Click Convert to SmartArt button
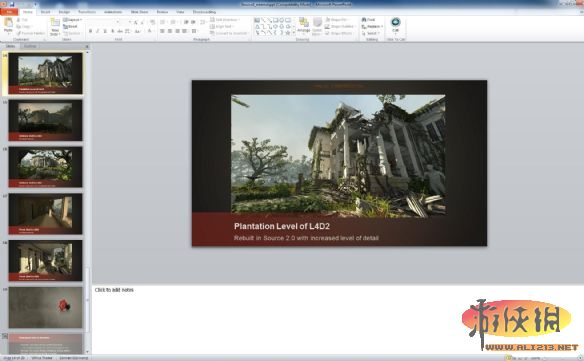This screenshot has width=584, height=361. (x=229, y=33)
